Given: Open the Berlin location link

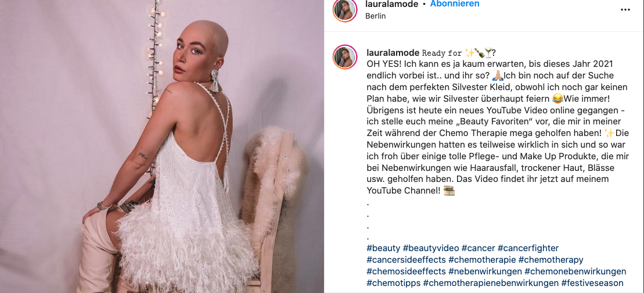Looking at the screenshot, I should (375, 16).
